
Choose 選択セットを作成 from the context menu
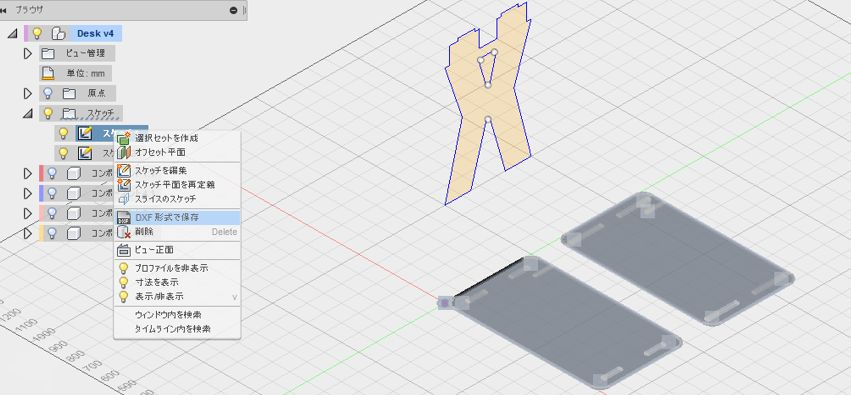177,138
